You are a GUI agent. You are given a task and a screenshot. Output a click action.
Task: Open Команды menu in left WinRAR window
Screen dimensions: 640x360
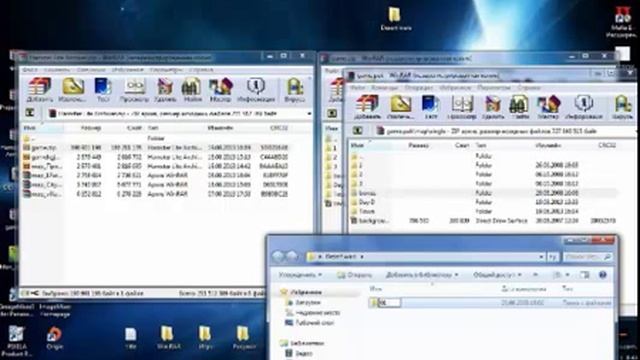pyautogui.click(x=57, y=70)
